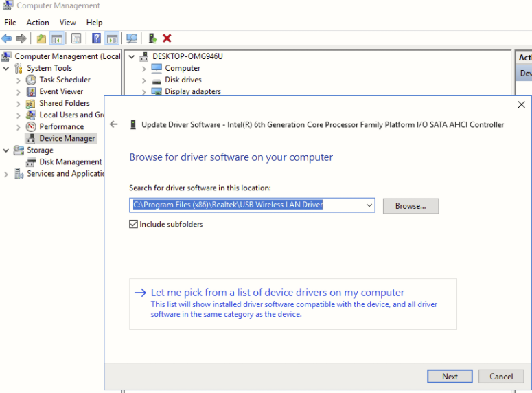This screenshot has width=532, height=393.
Task: Click the Scan for hardware changes icon
Action: pos(132,38)
